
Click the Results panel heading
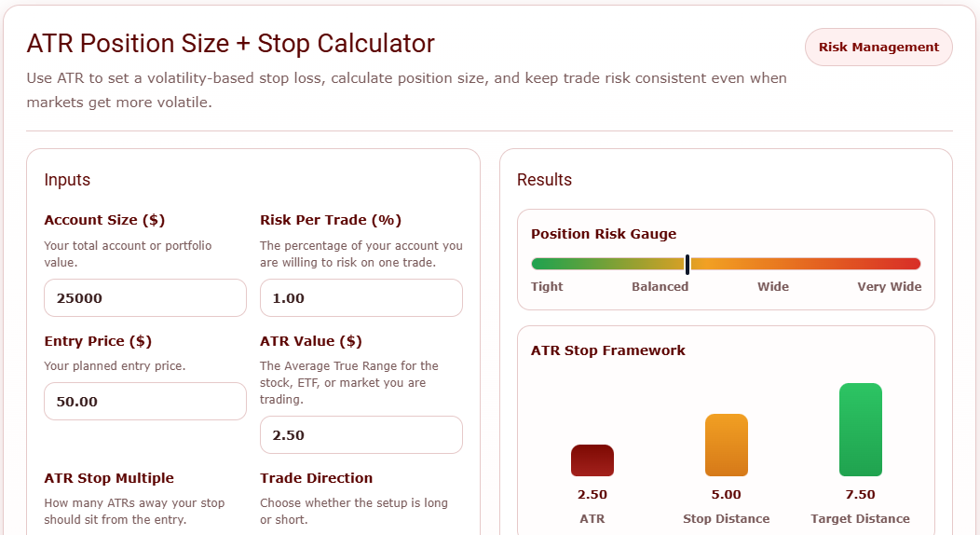point(544,180)
